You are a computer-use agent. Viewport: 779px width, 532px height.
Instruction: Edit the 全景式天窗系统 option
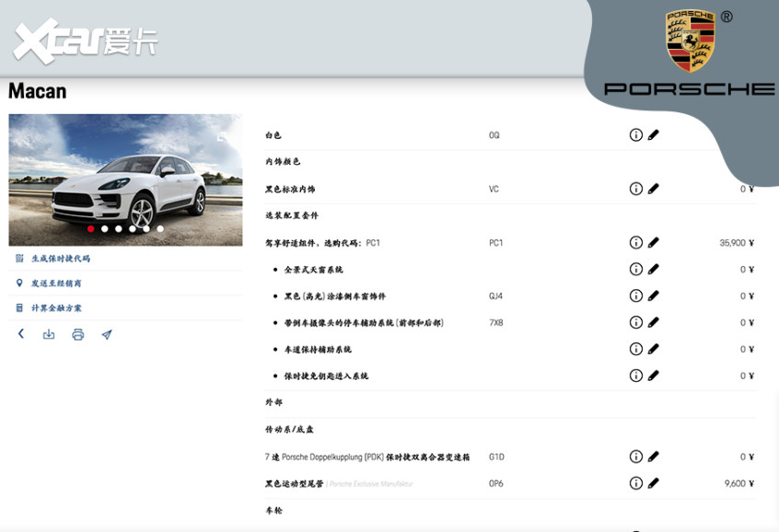[x=653, y=270]
